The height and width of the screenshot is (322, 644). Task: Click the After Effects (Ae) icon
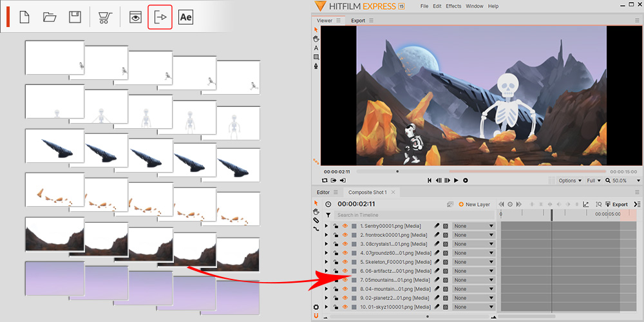click(186, 17)
